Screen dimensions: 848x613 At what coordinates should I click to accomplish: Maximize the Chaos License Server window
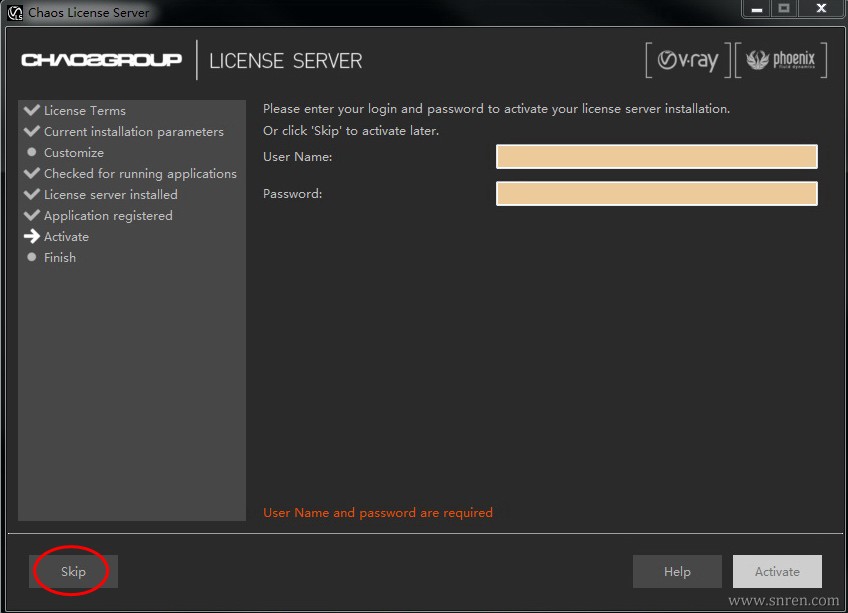tap(784, 9)
